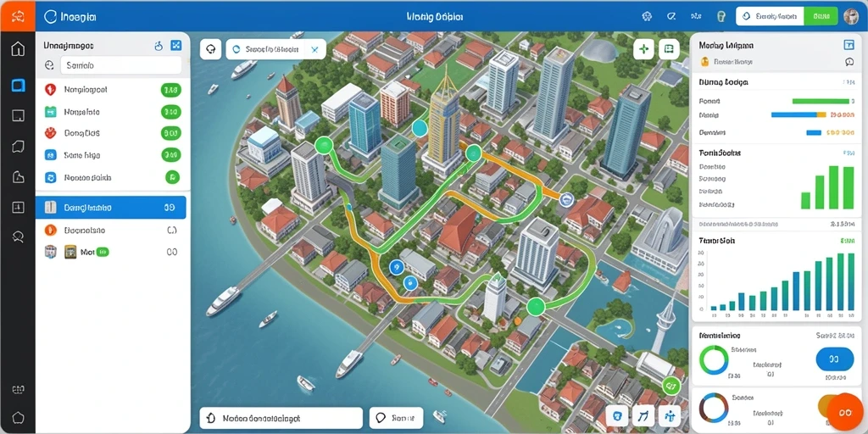Select the highlighted blue row in left list
This screenshot has height=434, width=868.
click(x=111, y=208)
